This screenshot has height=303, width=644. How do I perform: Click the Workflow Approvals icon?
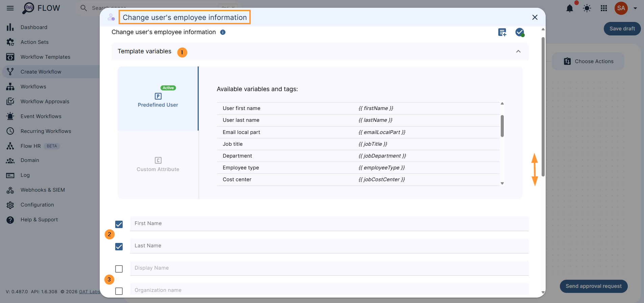(10, 101)
